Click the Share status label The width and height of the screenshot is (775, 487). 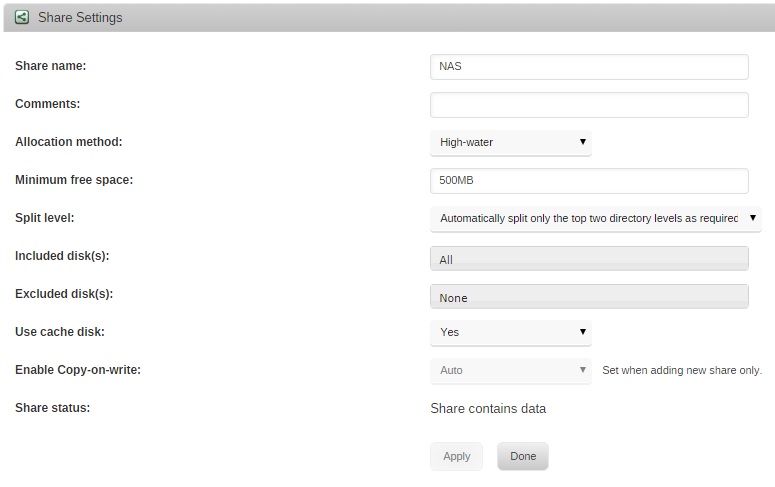coord(52,408)
